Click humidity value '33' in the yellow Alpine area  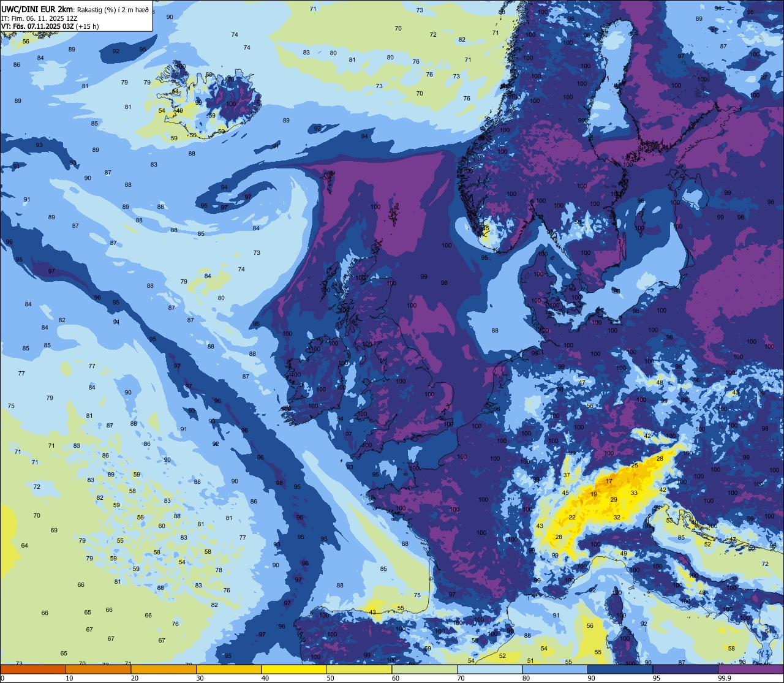(x=634, y=493)
